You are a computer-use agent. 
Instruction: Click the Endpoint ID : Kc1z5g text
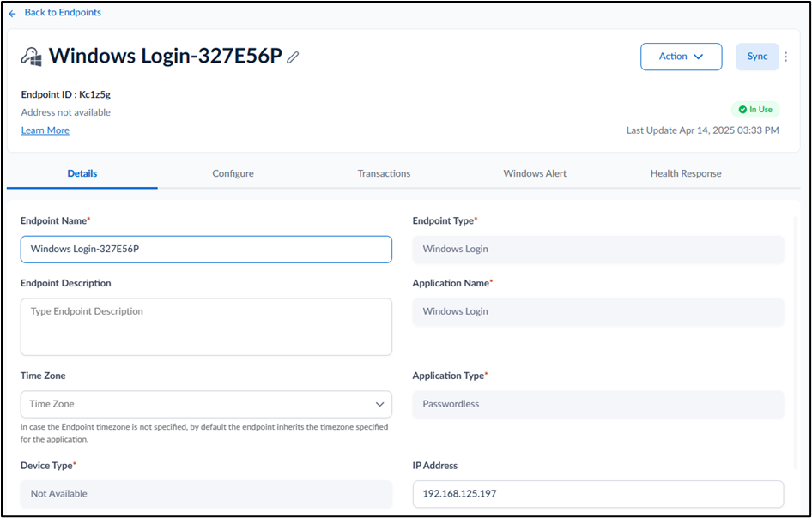[66, 94]
